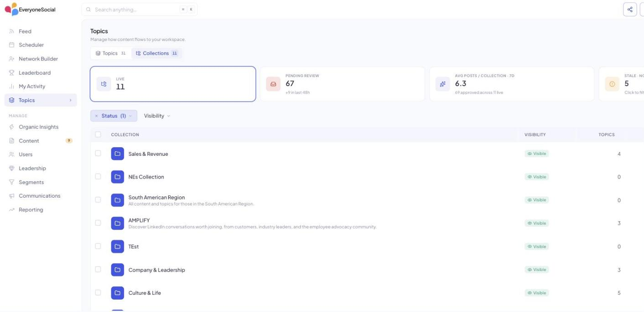Click the Network Builder people icon
The width and height of the screenshot is (644, 312).
(x=12, y=59)
